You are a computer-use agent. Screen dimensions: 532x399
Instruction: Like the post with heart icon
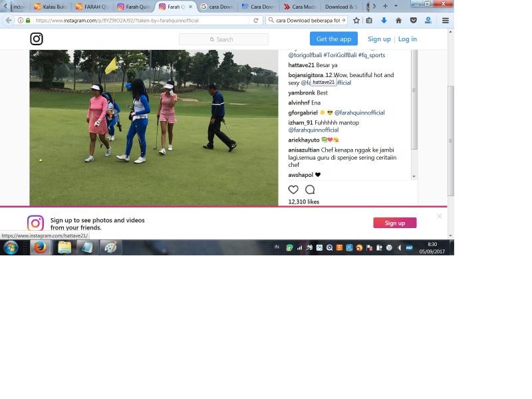(293, 190)
